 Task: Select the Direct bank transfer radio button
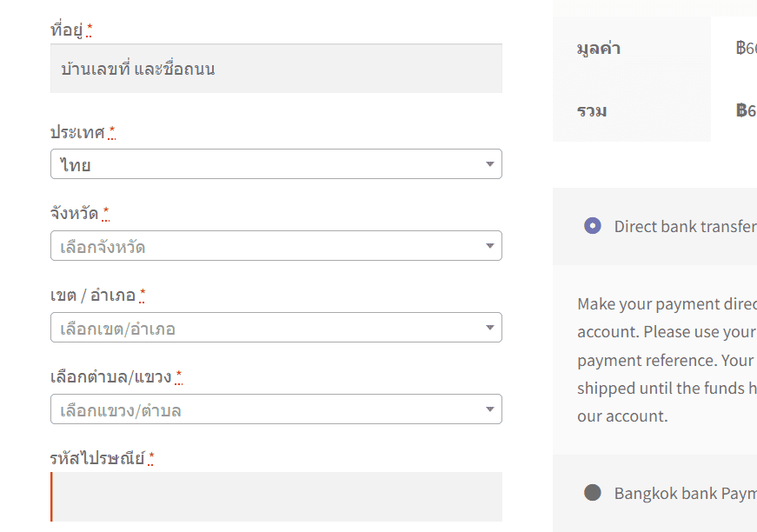coord(593,226)
